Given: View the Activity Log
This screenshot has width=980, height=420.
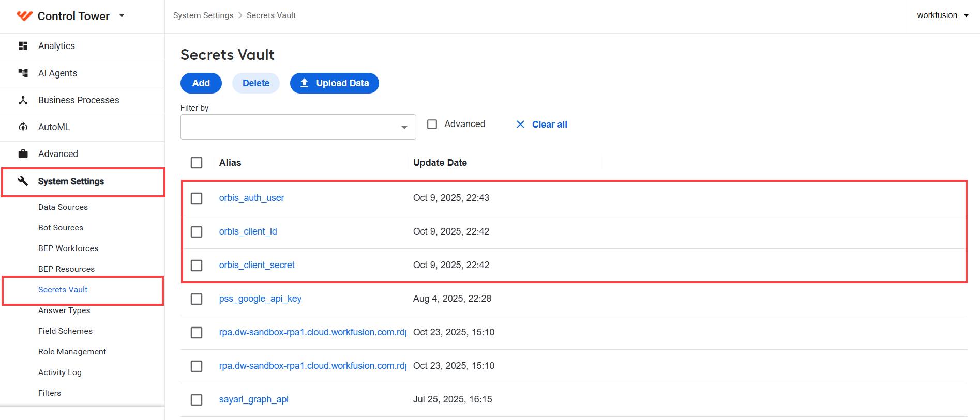Looking at the screenshot, I should tap(60, 372).
